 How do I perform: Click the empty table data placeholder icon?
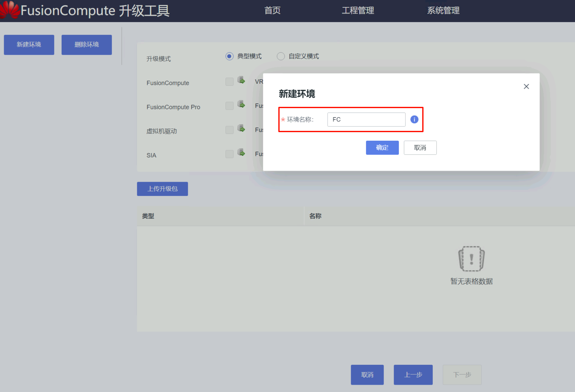[471, 259]
